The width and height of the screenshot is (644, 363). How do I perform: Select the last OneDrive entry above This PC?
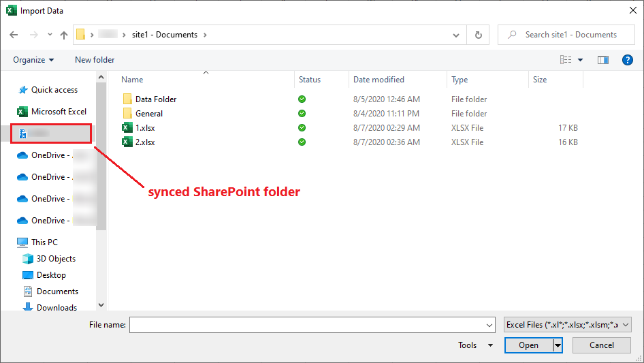coord(44,221)
